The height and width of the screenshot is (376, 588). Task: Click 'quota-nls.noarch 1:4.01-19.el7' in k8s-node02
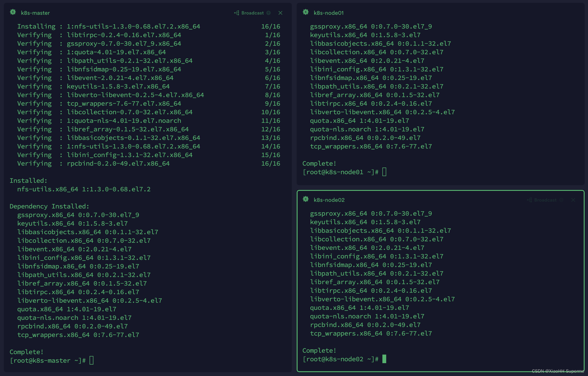click(367, 316)
